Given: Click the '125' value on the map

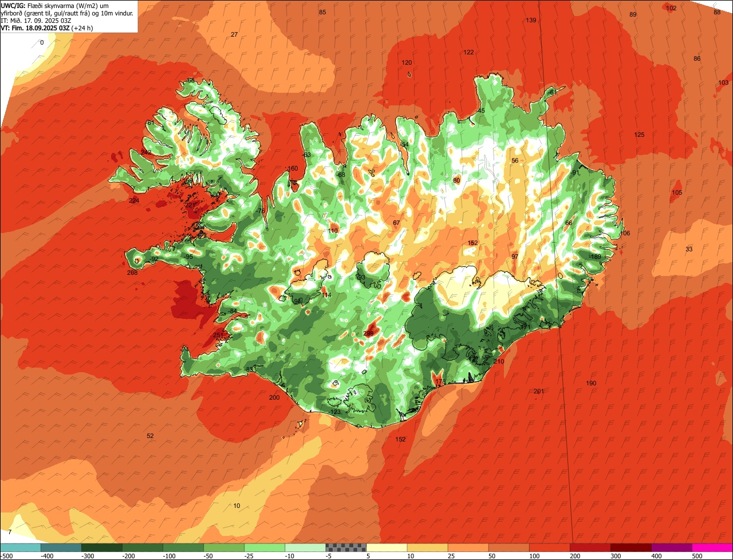Looking at the screenshot, I should (640, 135).
